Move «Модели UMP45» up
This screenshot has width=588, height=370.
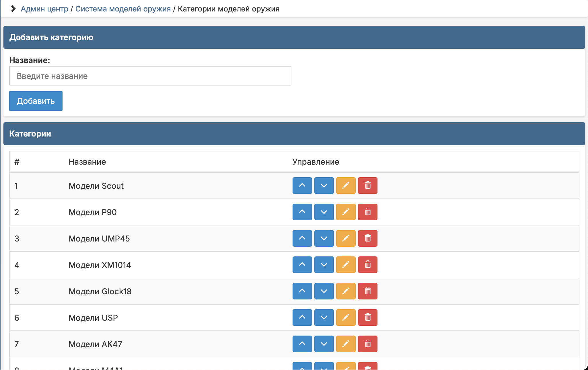[x=302, y=238]
